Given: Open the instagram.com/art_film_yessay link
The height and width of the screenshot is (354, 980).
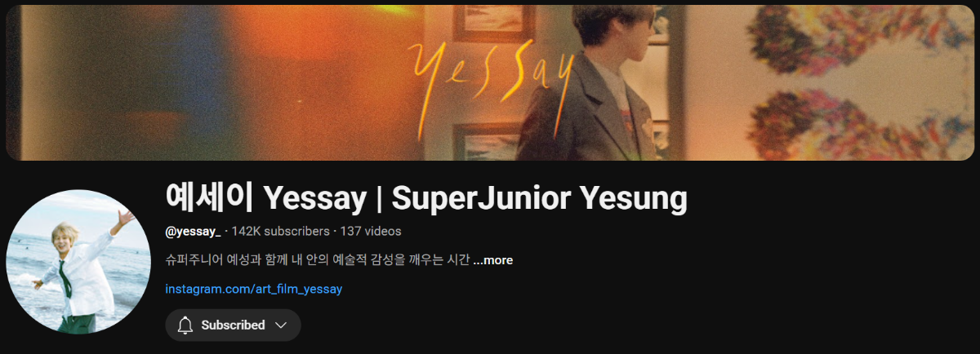Looking at the screenshot, I should (253, 289).
